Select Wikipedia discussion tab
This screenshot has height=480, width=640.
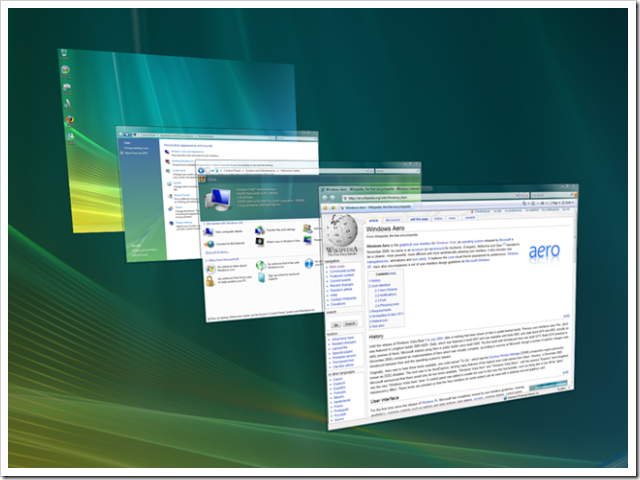(393, 220)
